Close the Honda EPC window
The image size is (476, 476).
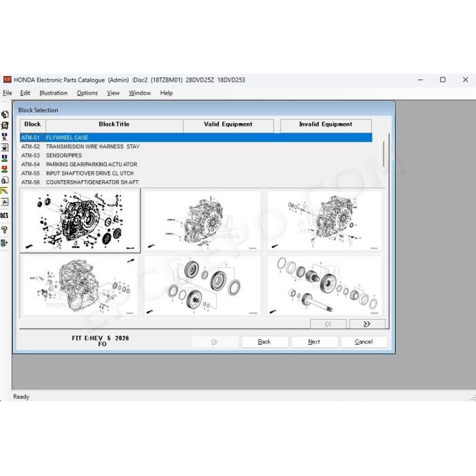coord(465,80)
